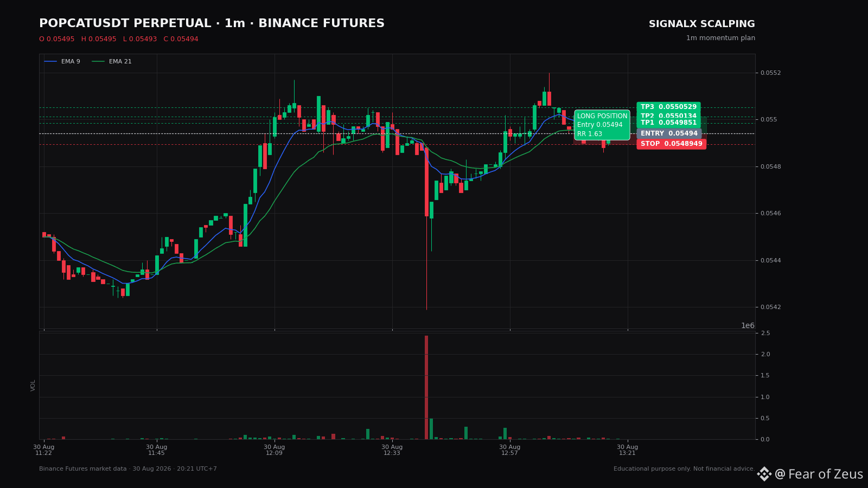
Task: Click the close value C 0.05494
Action: pos(181,39)
